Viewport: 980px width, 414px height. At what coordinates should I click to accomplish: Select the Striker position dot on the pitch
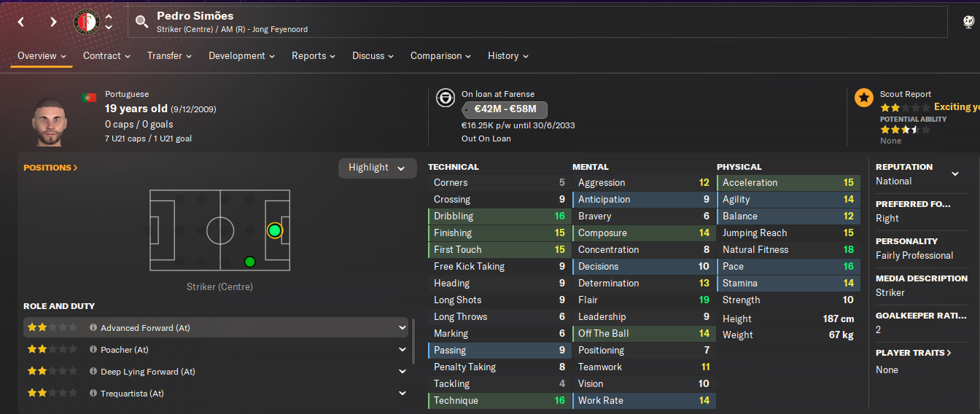pos(274,230)
